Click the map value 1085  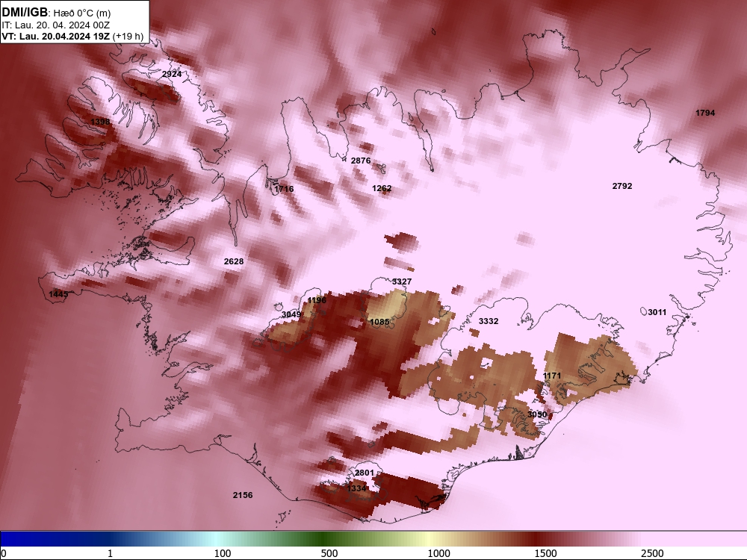click(379, 322)
